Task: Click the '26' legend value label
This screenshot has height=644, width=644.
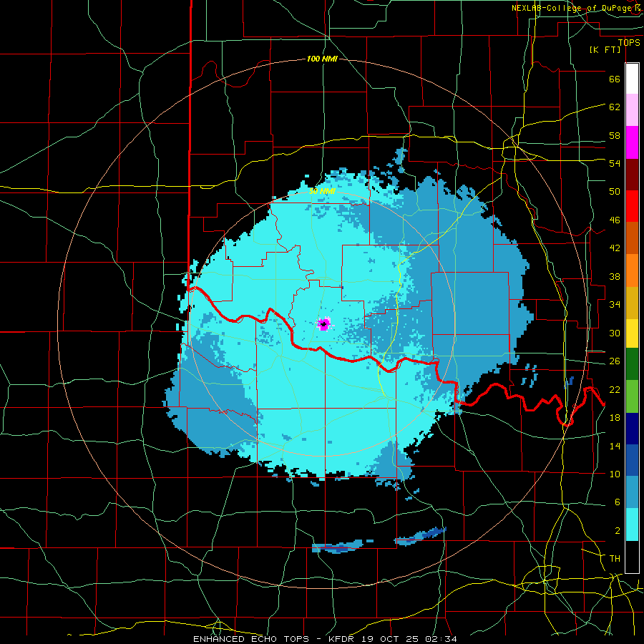Action: 615,361
